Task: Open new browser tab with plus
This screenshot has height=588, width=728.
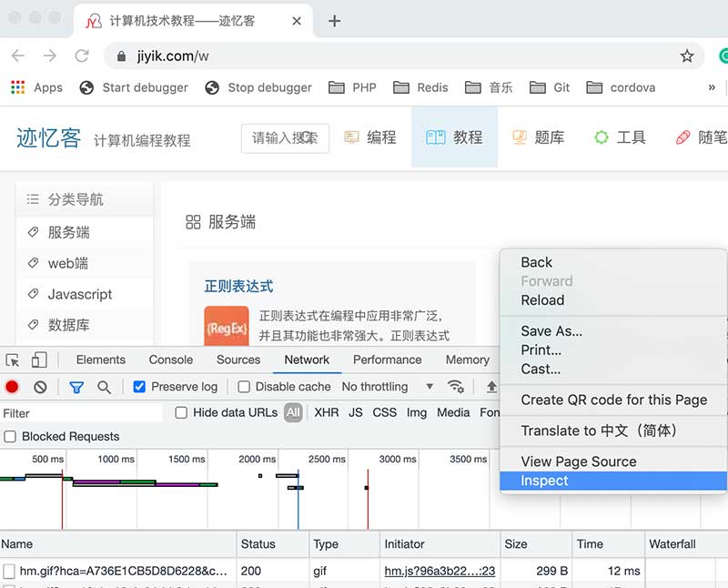Action: point(334,21)
